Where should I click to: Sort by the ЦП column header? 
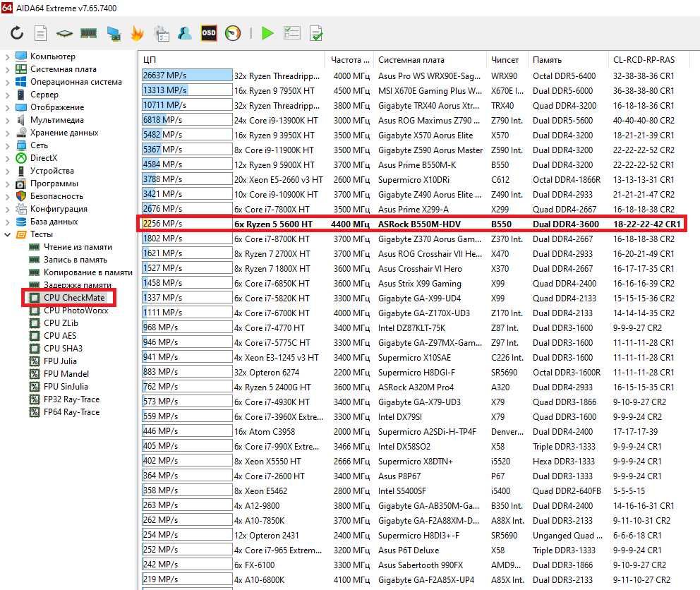coord(231,60)
